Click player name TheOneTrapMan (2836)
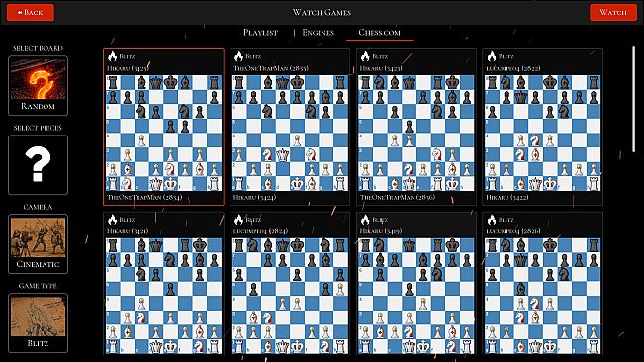The height and width of the screenshot is (362, 644). (398, 197)
